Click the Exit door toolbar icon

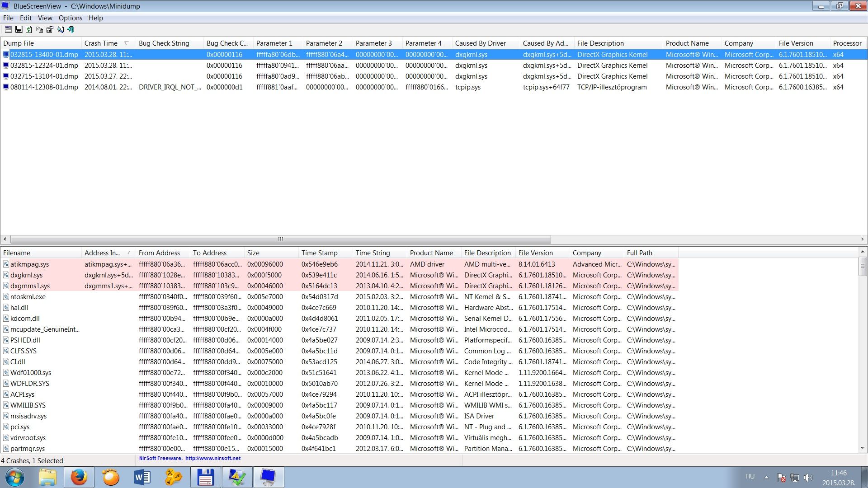click(71, 29)
